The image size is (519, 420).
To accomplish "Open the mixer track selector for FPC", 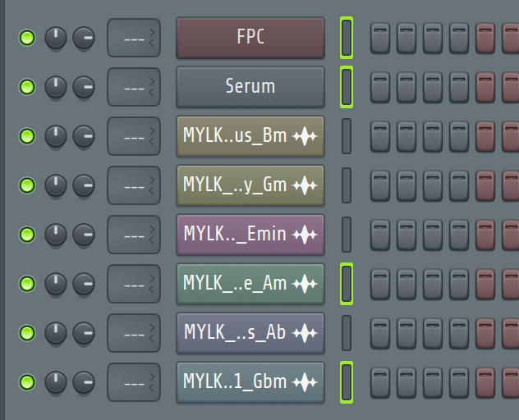I will pyautogui.click(x=134, y=38).
